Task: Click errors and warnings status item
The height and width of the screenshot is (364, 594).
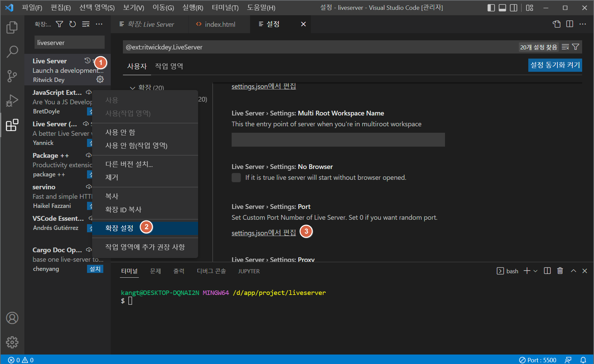Action: pos(21,360)
